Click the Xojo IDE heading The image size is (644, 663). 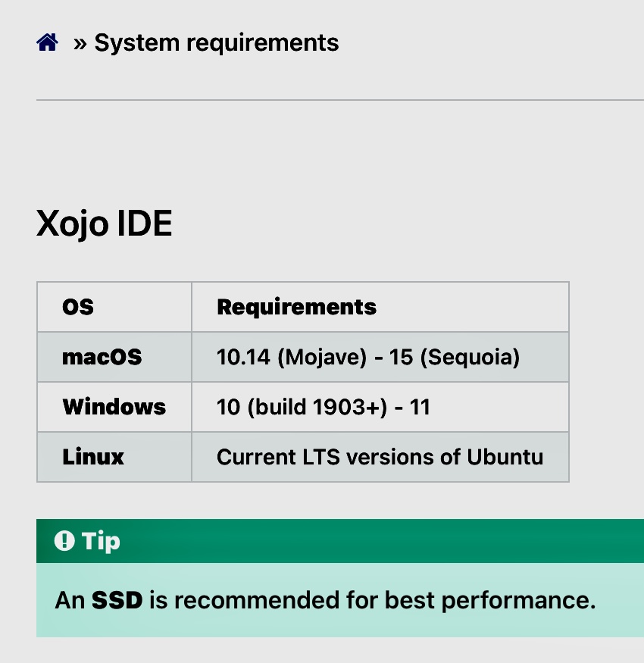[x=104, y=224]
